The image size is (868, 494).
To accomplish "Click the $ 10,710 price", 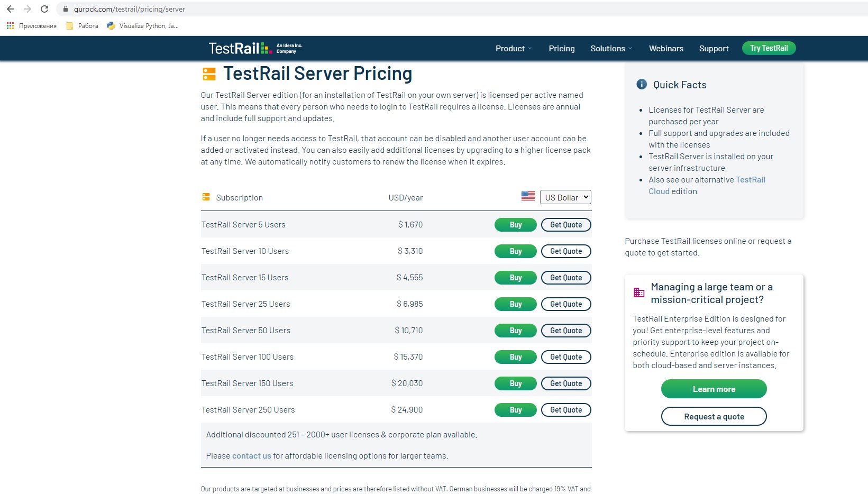I will [408, 331].
